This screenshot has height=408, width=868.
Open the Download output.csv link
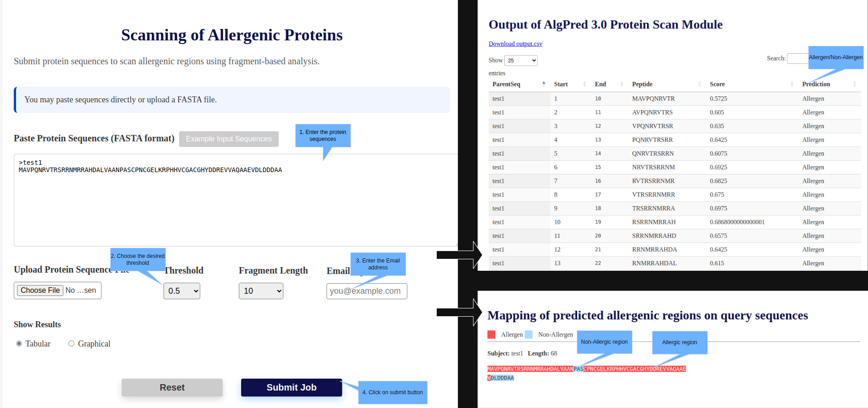[515, 44]
